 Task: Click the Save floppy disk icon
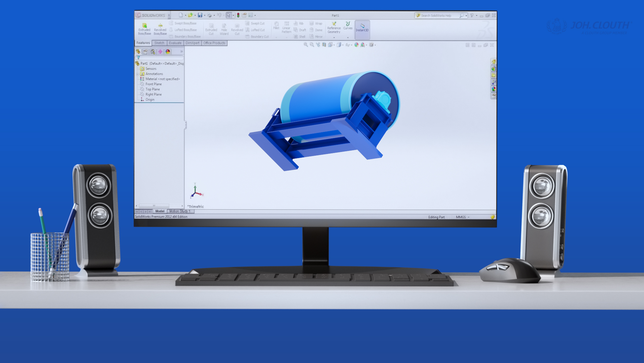pos(200,15)
